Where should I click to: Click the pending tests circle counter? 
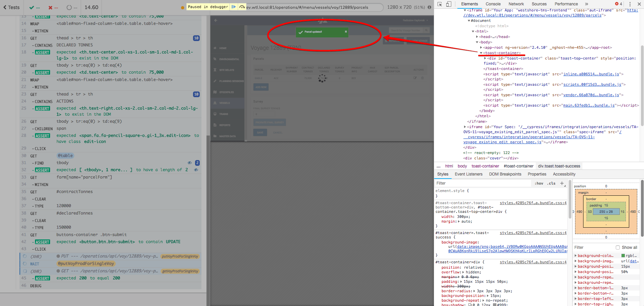[x=72, y=7]
